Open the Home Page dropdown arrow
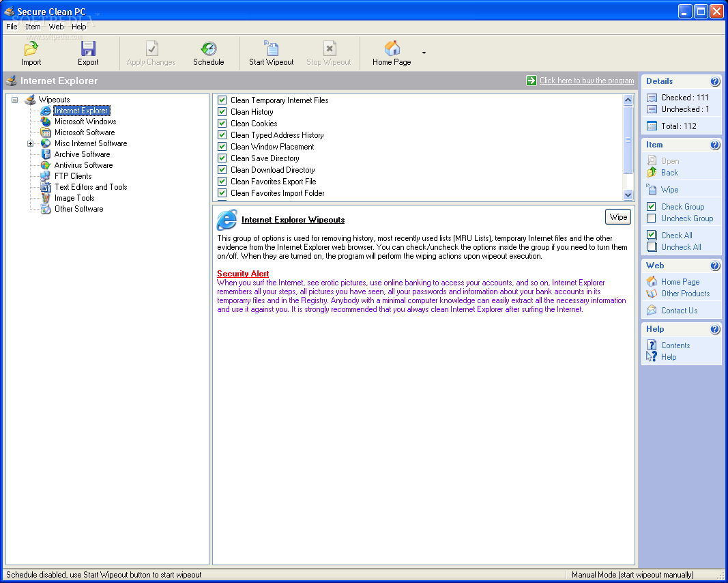Image resolution: width=728 pixels, height=583 pixels. (424, 53)
